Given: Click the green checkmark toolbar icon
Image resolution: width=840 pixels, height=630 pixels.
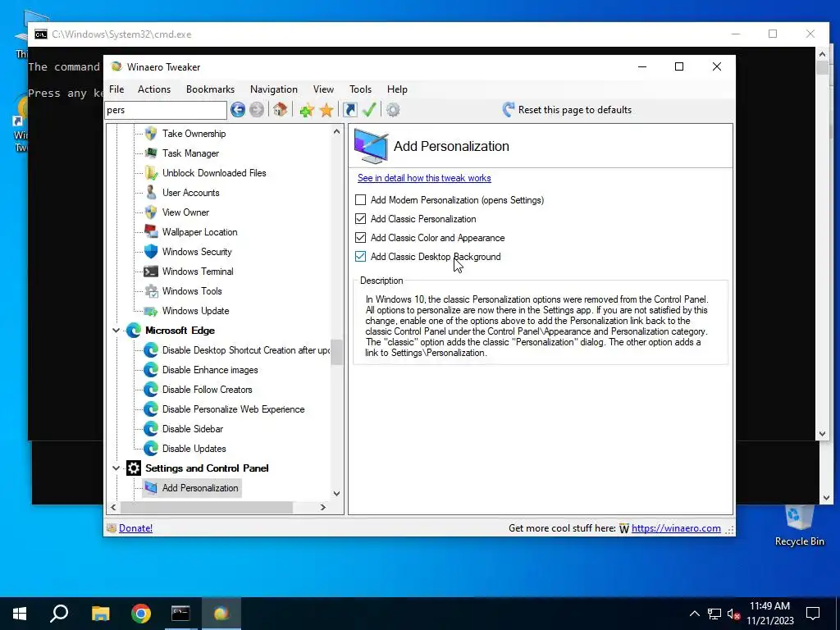Looking at the screenshot, I should coord(369,110).
